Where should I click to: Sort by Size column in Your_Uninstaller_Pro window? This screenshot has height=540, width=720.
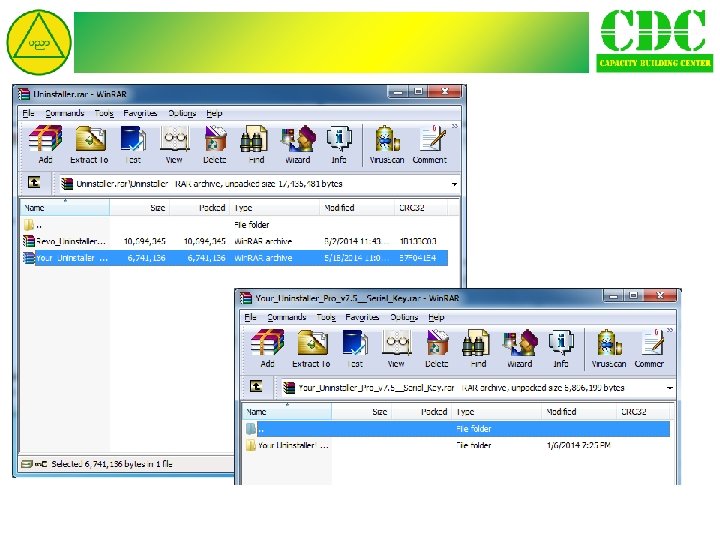coord(362,411)
